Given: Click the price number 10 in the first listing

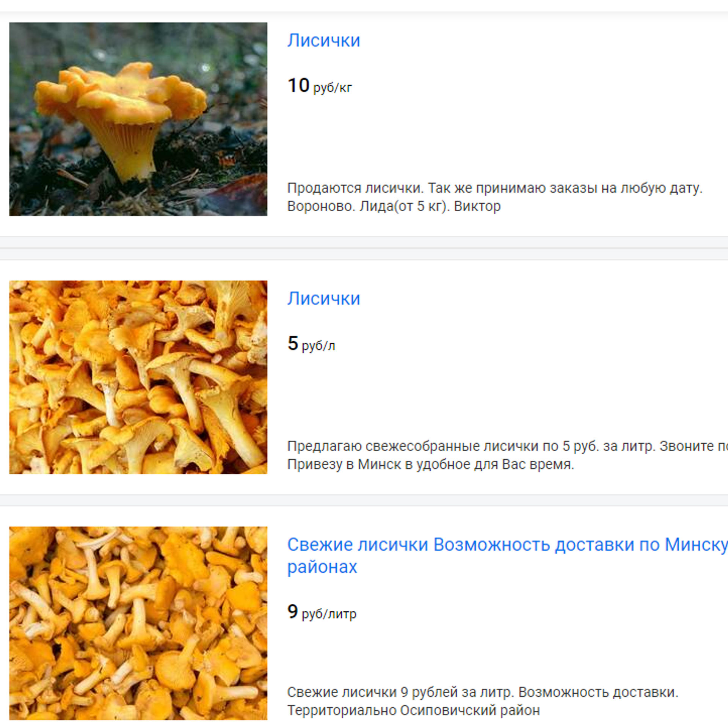Looking at the screenshot, I should point(298,85).
